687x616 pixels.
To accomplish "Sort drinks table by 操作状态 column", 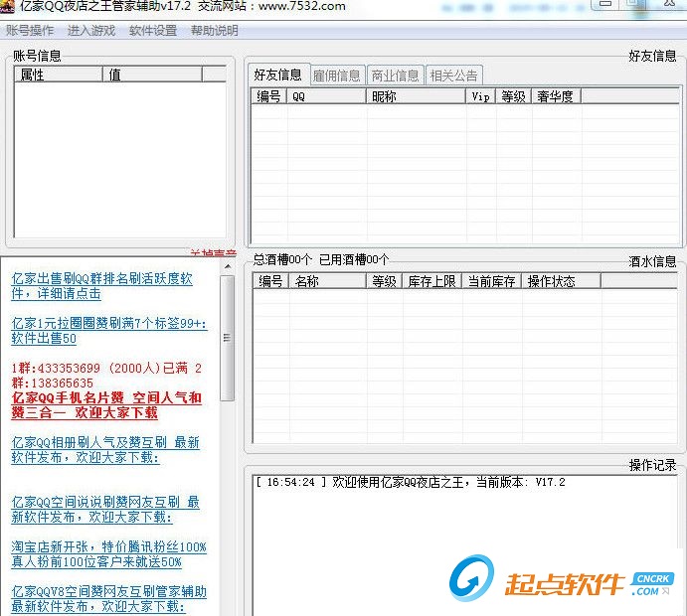I will click(562, 281).
